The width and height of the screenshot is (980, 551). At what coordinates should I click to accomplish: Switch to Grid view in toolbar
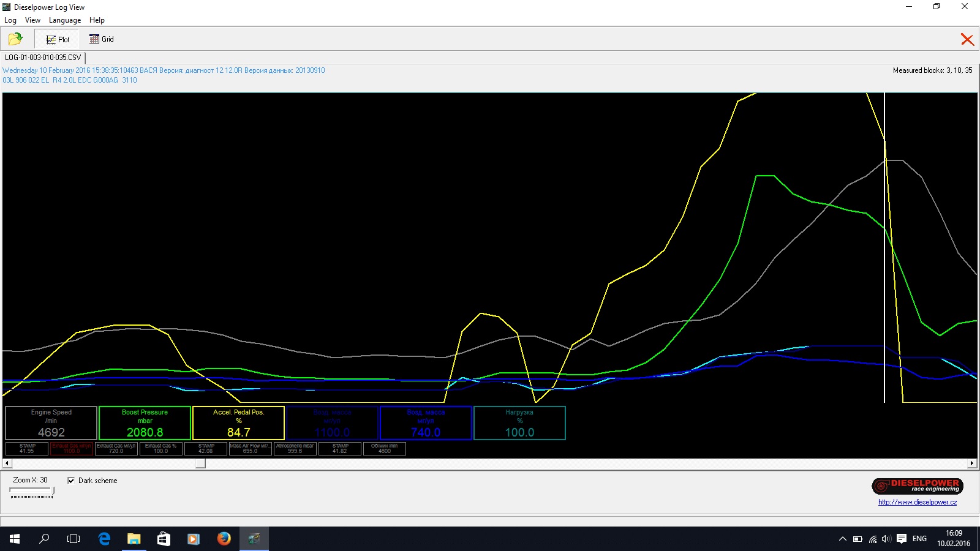[x=102, y=39]
